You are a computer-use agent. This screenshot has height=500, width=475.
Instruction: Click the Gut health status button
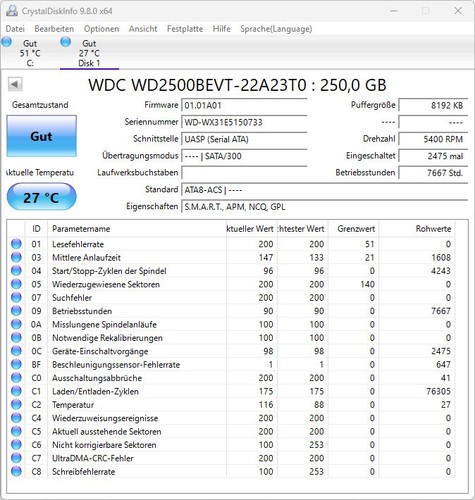click(41, 136)
